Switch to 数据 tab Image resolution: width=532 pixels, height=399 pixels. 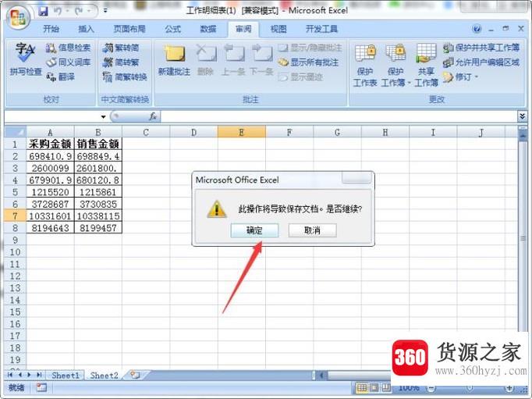[x=208, y=29]
